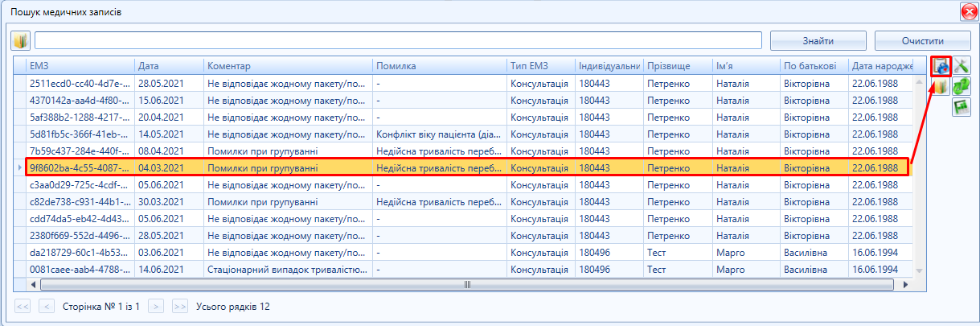Sort by the Помилка column header
The width and height of the screenshot is (980, 326).
439,66
